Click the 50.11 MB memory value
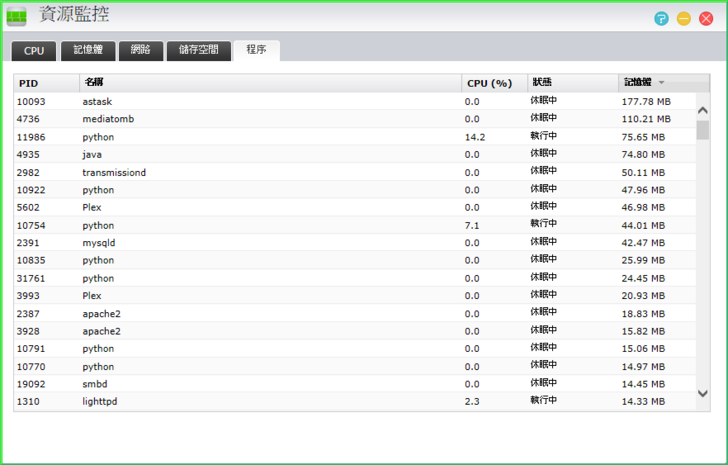728x465 pixels. click(644, 173)
